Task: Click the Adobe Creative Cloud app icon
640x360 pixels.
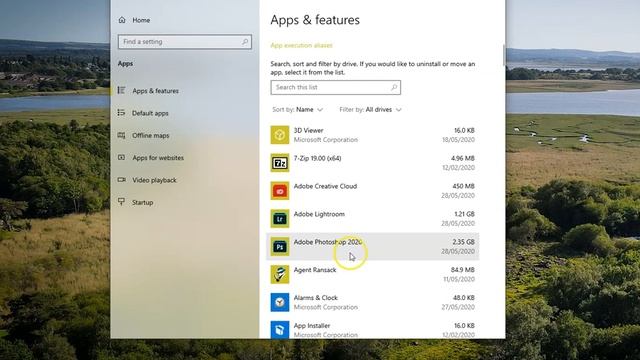Action: pyautogui.click(x=280, y=191)
